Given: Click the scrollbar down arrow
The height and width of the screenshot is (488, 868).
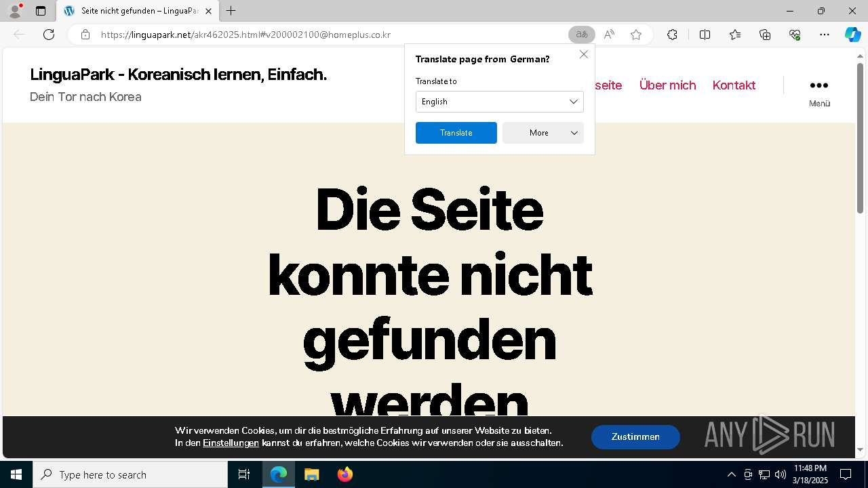Looking at the screenshot, I should (860, 450).
